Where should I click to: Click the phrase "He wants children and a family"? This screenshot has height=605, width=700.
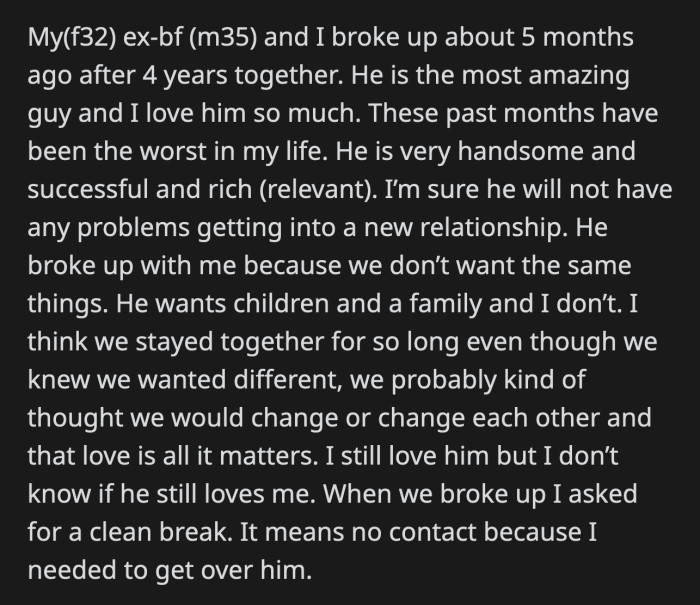click(299, 304)
